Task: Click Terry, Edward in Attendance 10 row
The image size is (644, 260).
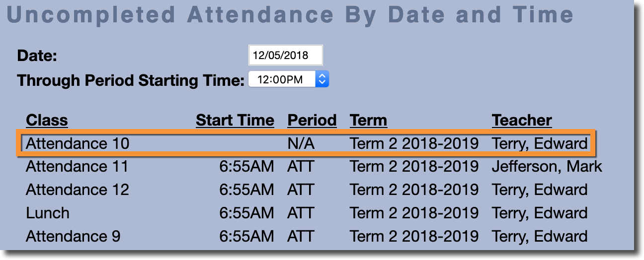Action: point(540,143)
